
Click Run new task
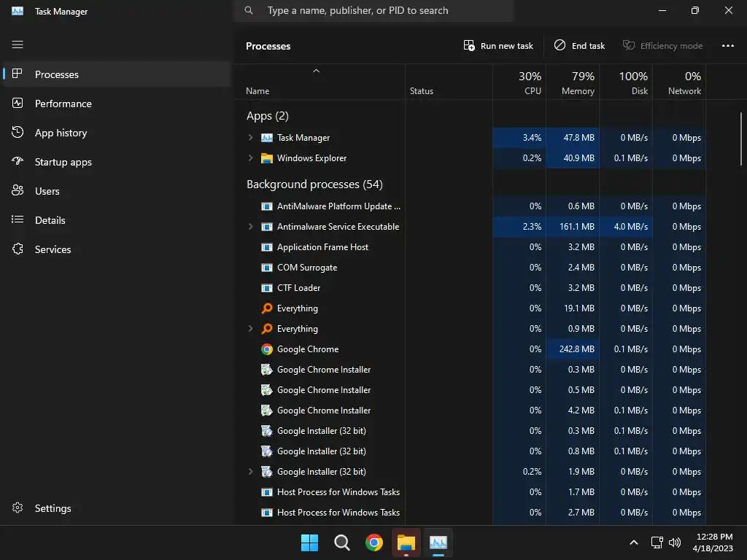[x=498, y=46]
